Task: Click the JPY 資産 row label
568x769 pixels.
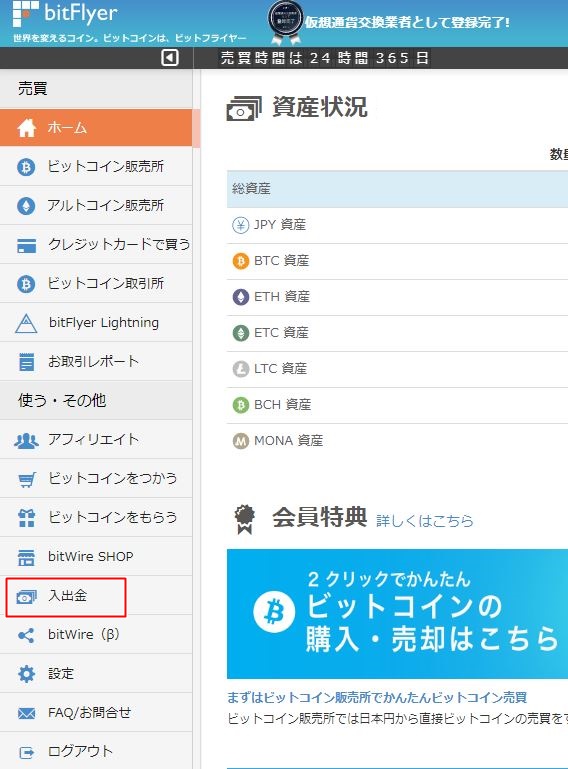Action: coord(280,225)
